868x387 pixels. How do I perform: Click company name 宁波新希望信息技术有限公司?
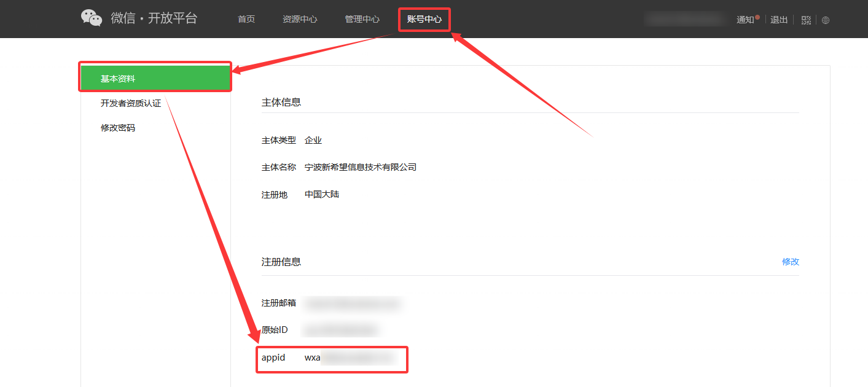click(x=361, y=167)
